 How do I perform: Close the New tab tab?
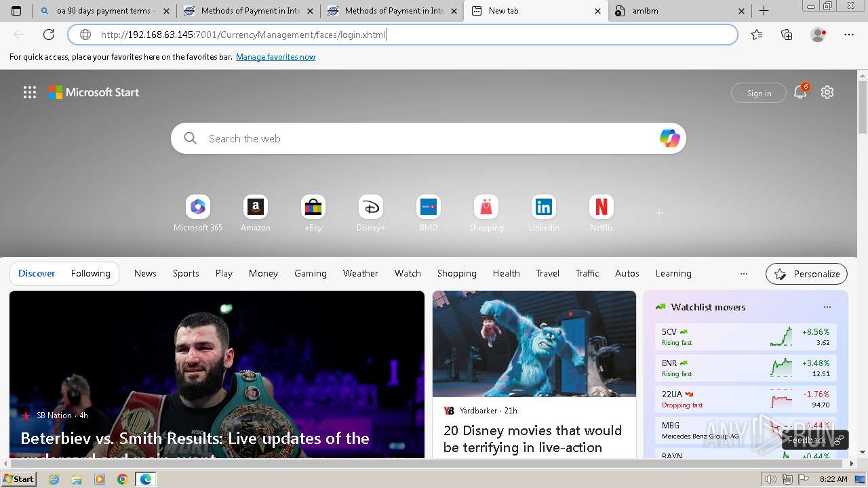597,11
